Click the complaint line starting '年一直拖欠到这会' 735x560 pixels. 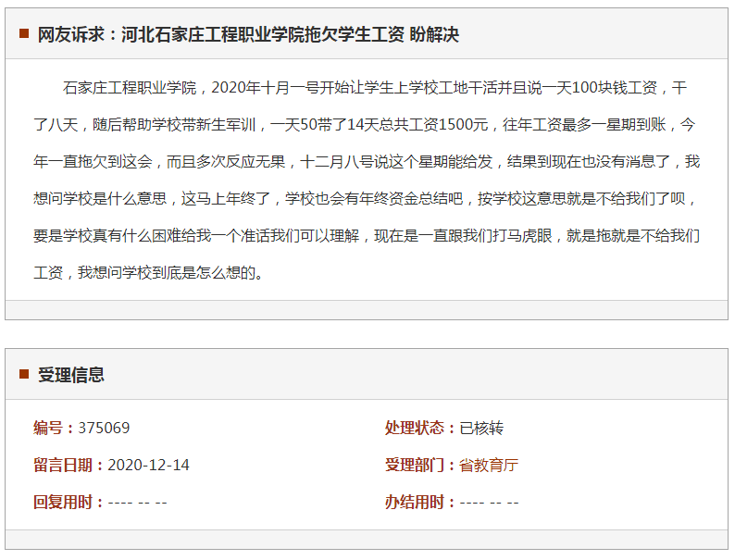point(367,162)
